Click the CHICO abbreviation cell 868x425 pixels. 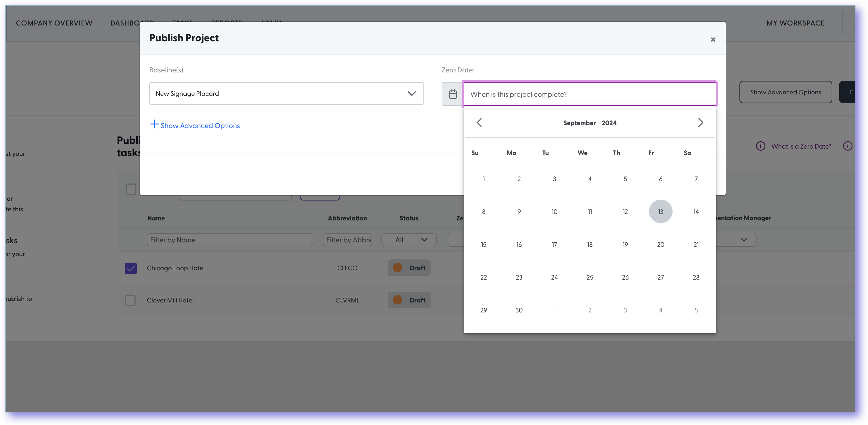[x=347, y=268]
